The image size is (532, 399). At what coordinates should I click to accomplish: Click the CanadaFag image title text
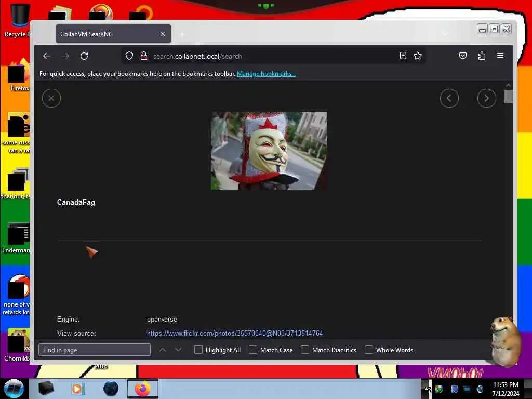click(76, 202)
